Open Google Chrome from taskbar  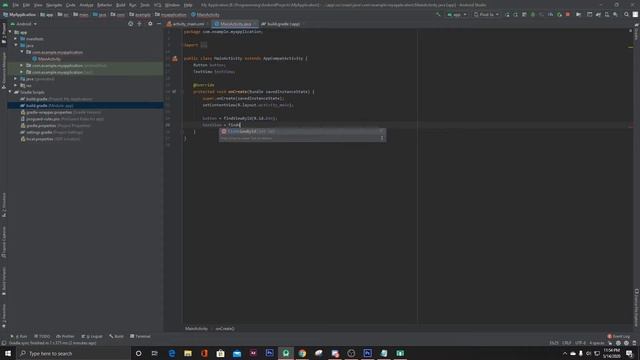[x=302, y=353]
